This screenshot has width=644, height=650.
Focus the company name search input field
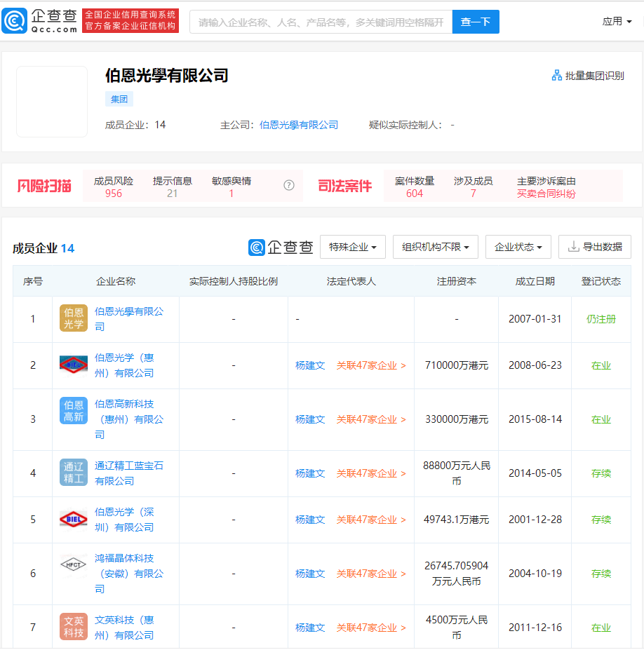pyautogui.click(x=321, y=22)
